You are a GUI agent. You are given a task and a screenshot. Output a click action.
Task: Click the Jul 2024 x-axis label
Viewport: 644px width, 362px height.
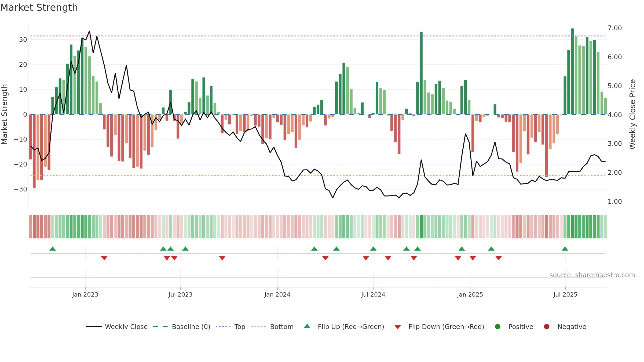(x=373, y=294)
